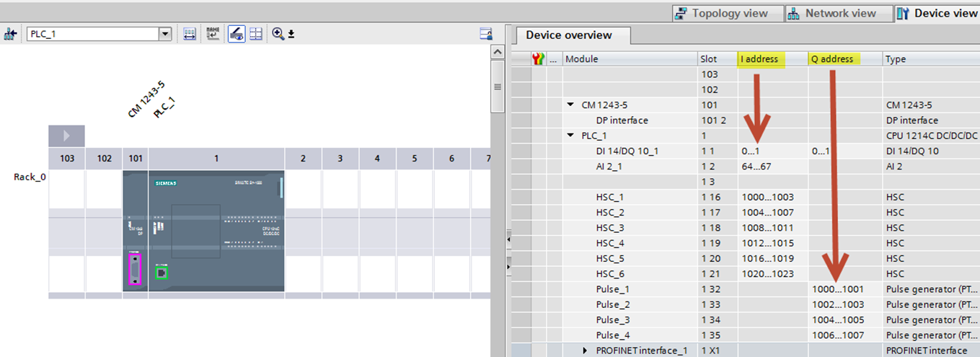Click the I address cell 64...67
The width and height of the screenshot is (980, 357).
pos(772,167)
